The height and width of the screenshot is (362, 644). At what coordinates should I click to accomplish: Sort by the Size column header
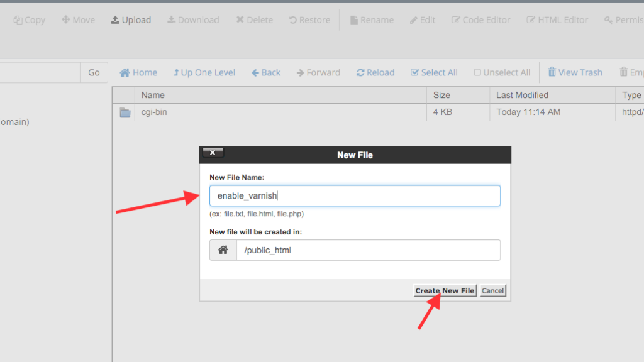coord(458,96)
